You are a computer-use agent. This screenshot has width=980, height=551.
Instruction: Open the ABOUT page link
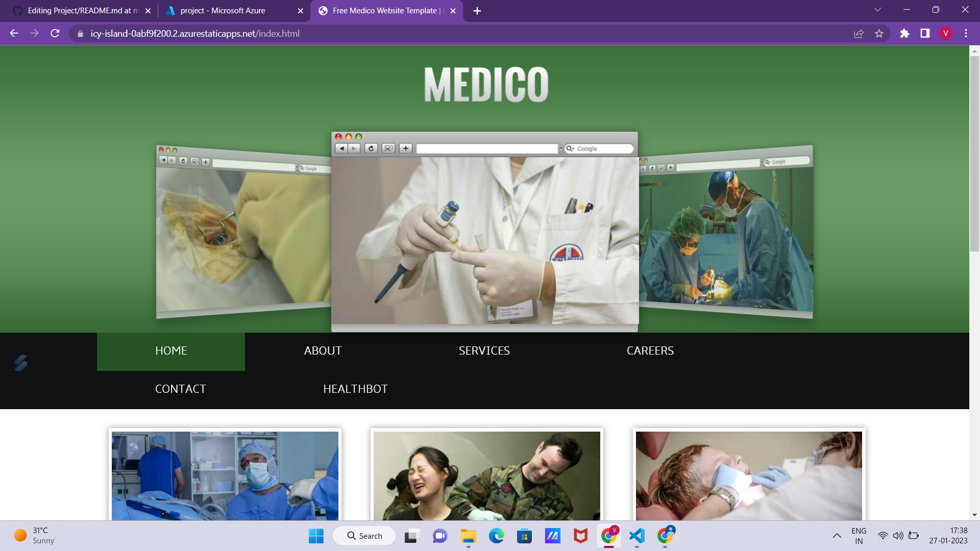coord(323,351)
